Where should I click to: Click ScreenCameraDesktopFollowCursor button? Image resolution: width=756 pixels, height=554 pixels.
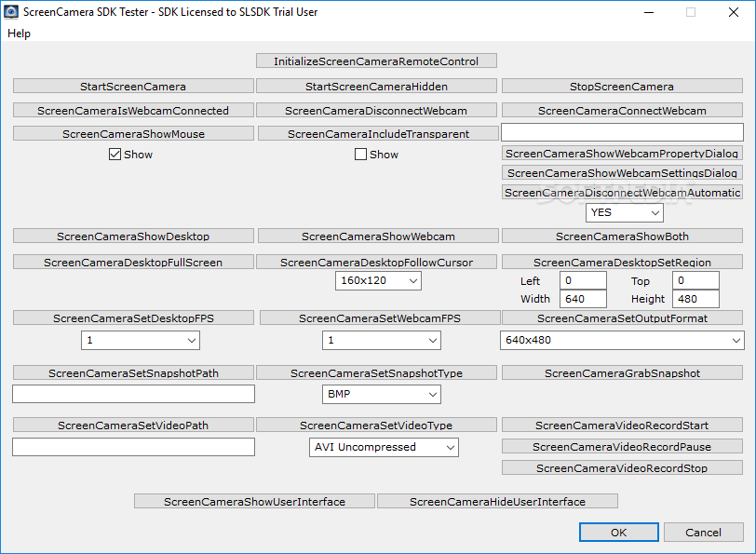click(x=376, y=262)
